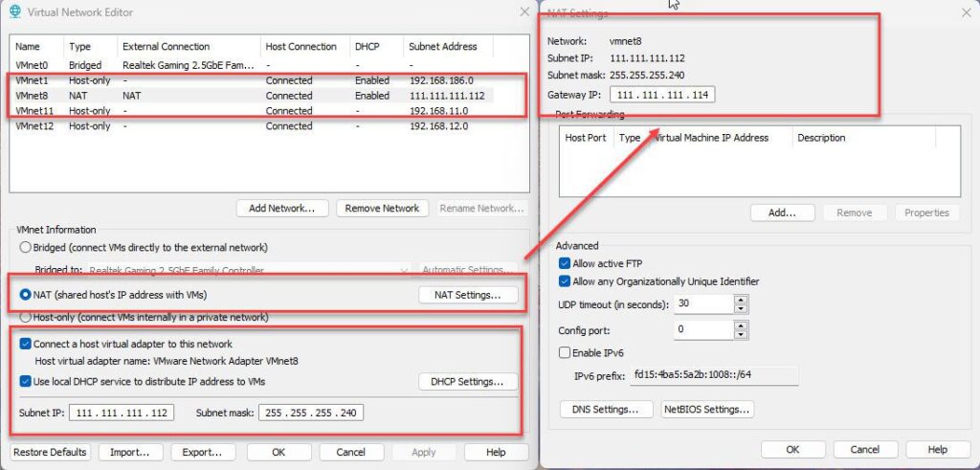Click Restore Defaults button
The width and height of the screenshot is (980, 470).
(x=50, y=452)
